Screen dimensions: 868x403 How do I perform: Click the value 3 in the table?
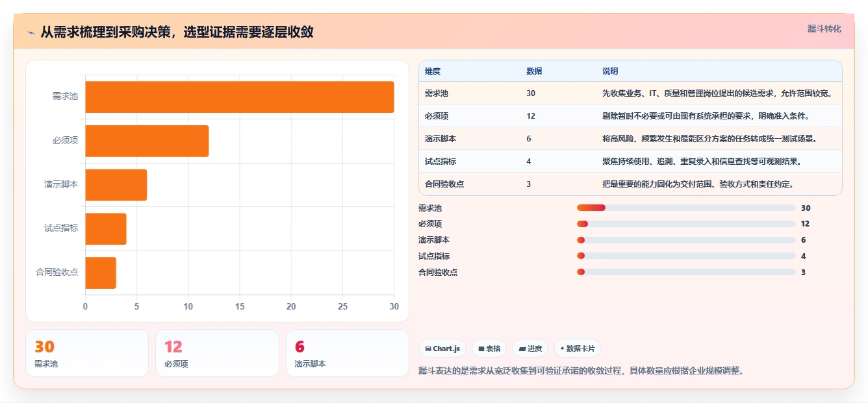(x=529, y=184)
